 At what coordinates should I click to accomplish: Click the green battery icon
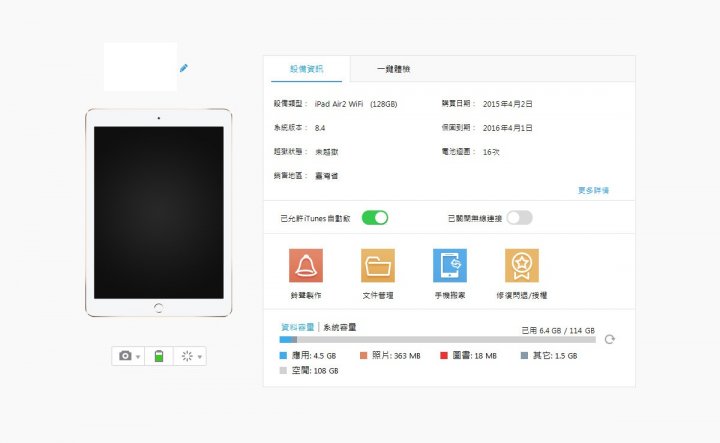coord(159,356)
